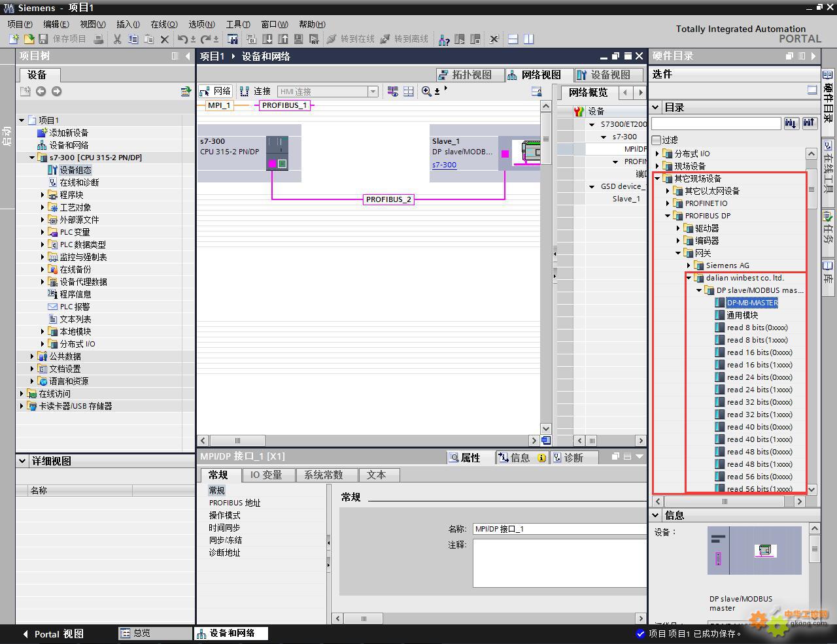The height and width of the screenshot is (644, 837).
Task: Switch to Portal 视图 view
Action: click(x=52, y=634)
